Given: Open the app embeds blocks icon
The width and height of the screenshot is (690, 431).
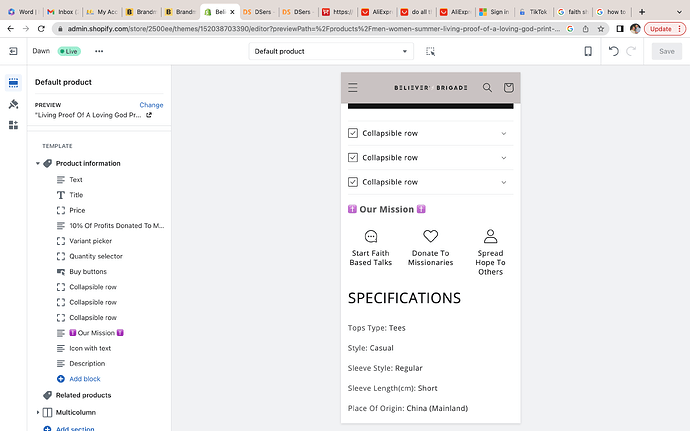Looking at the screenshot, I should point(13,125).
